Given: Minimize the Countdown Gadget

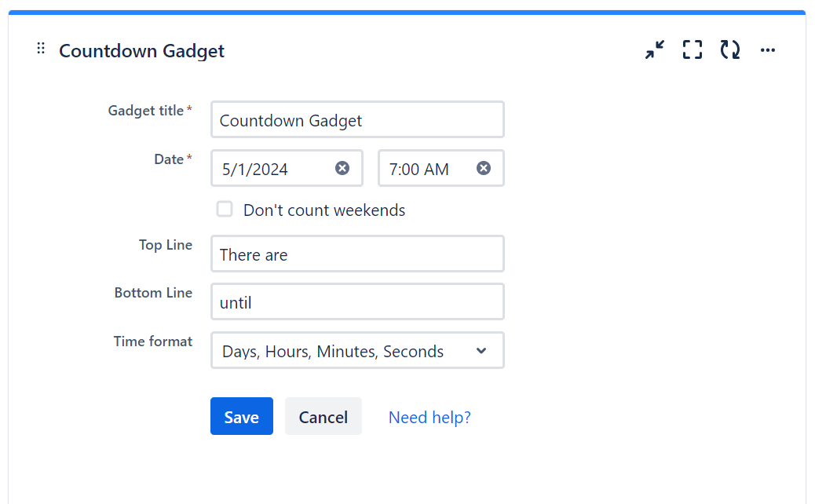Looking at the screenshot, I should click(x=654, y=51).
